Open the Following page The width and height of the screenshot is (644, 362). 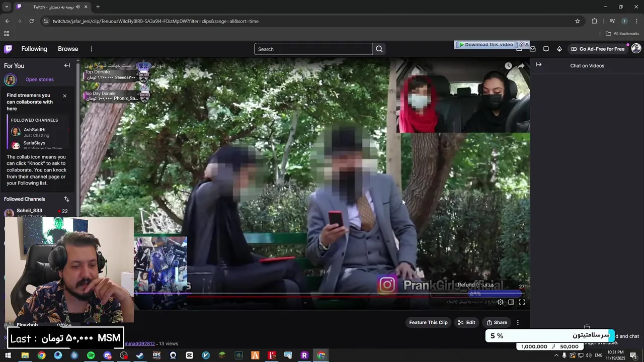pyautogui.click(x=34, y=49)
